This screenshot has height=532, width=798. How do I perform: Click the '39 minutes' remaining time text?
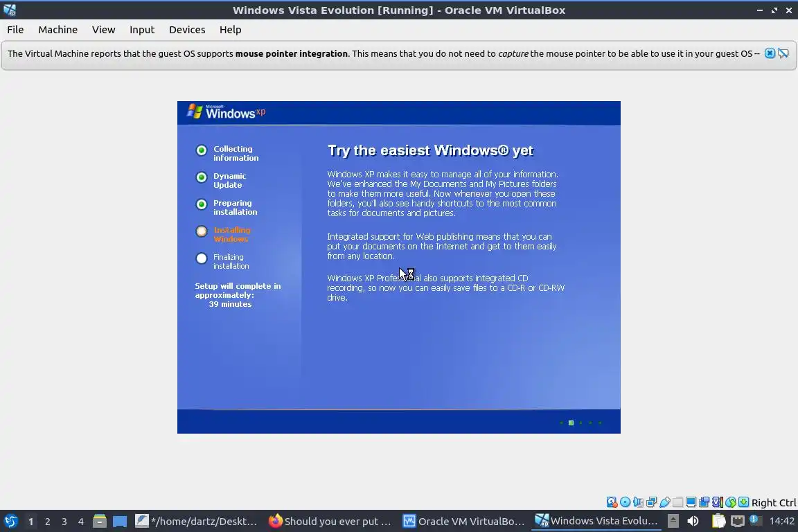pyautogui.click(x=230, y=304)
